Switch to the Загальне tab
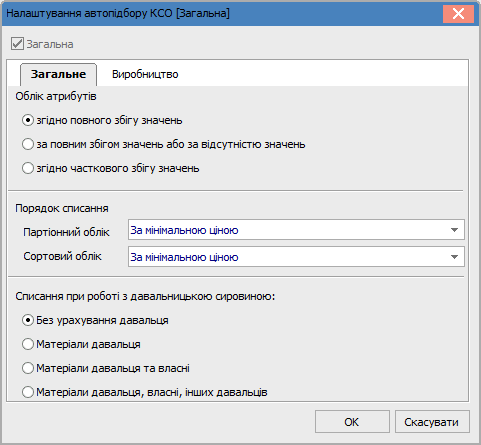Viewport: 481px width, 445px height. click(x=59, y=74)
